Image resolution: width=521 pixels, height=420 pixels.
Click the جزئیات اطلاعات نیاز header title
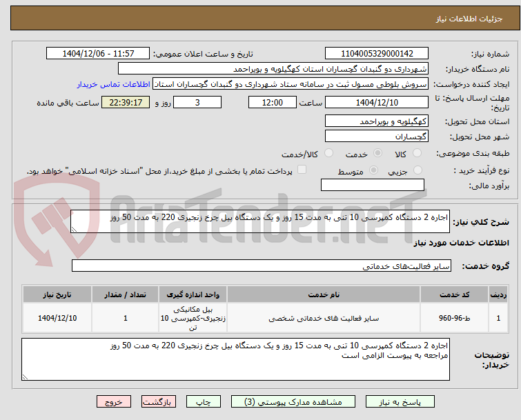pos(469,19)
